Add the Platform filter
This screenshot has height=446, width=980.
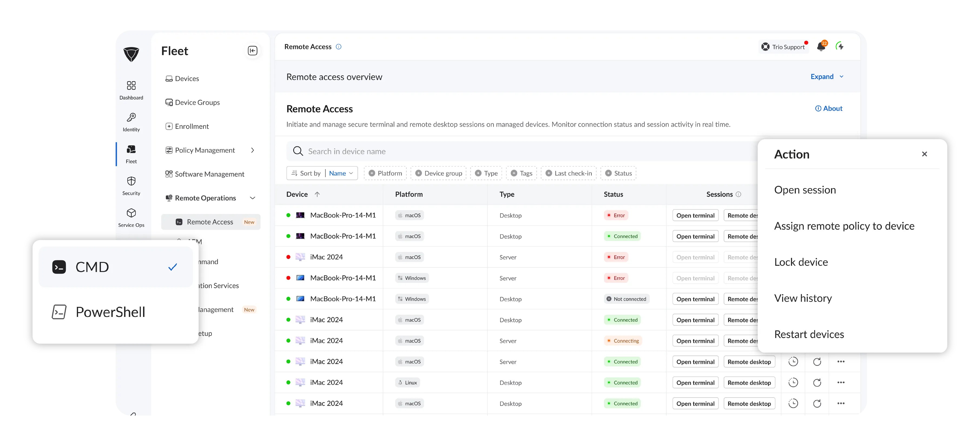[385, 173]
